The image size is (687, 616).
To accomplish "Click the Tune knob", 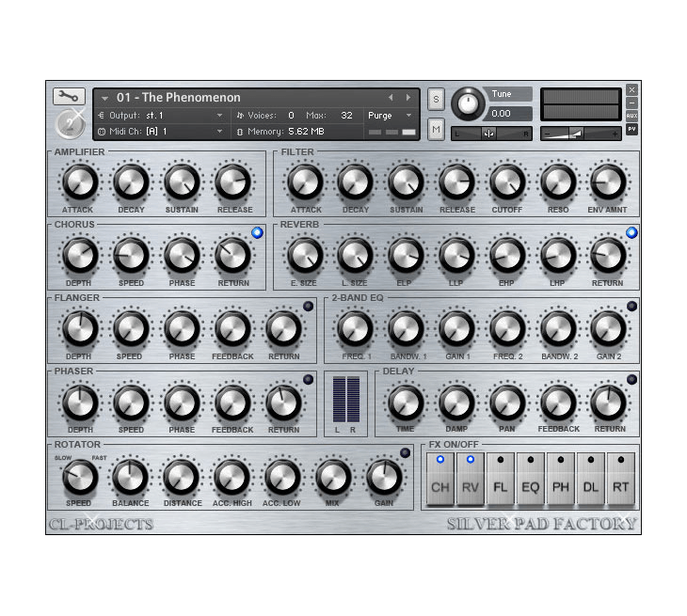I will (x=468, y=103).
